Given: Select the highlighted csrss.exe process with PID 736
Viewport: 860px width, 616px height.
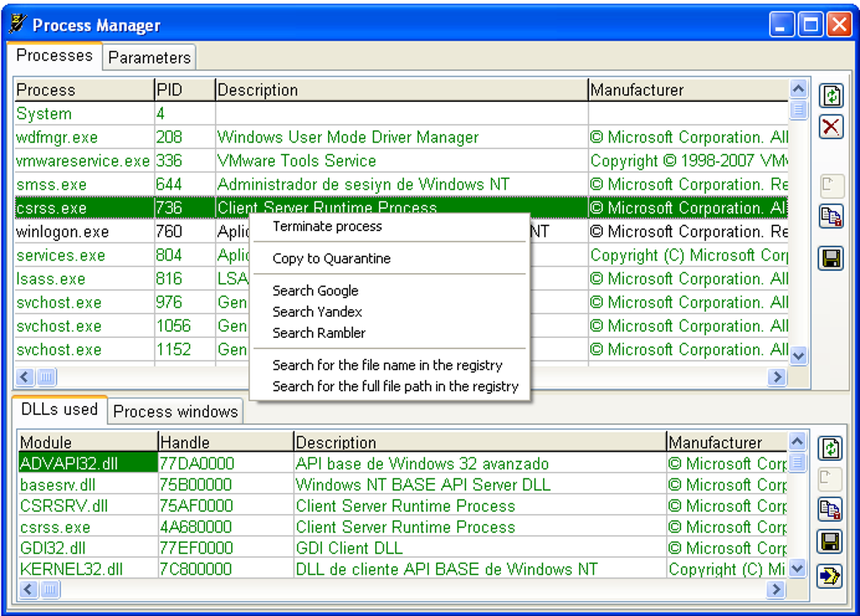Looking at the screenshot, I should point(401,207).
